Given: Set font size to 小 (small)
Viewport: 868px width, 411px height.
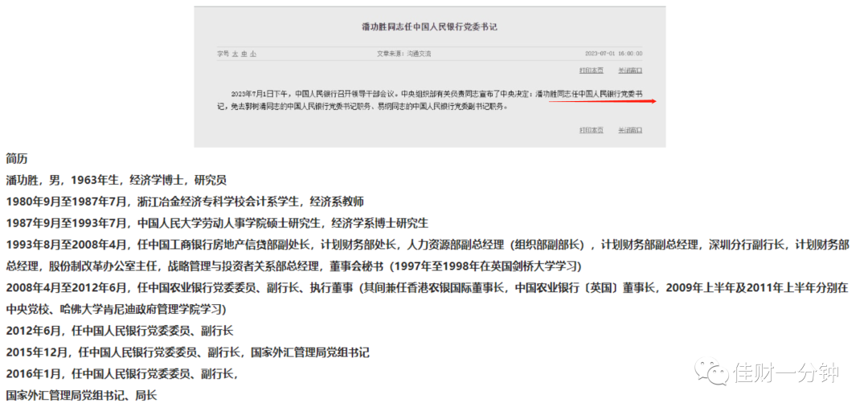Looking at the screenshot, I should point(253,54).
